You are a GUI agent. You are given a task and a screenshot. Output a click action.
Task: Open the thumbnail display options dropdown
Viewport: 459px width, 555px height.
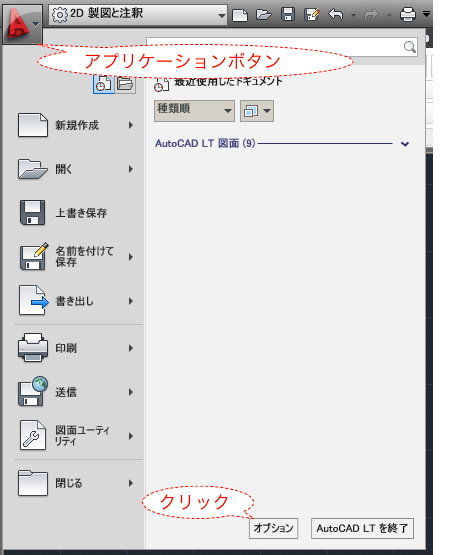[x=257, y=111]
